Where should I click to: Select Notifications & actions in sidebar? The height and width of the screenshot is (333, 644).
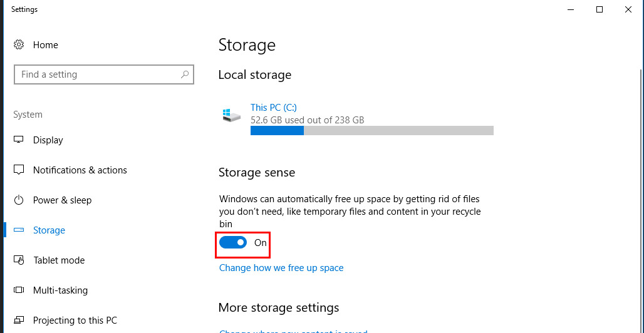click(80, 170)
